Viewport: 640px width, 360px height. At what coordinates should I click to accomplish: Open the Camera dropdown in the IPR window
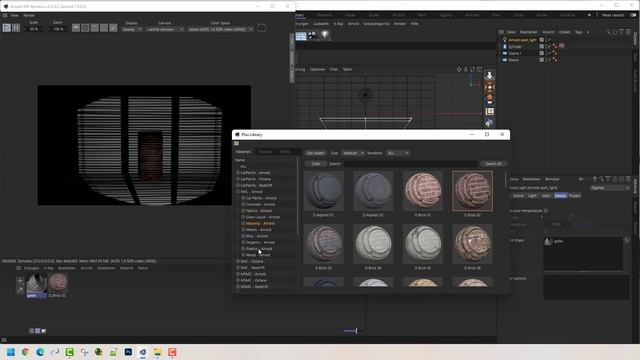165,29
